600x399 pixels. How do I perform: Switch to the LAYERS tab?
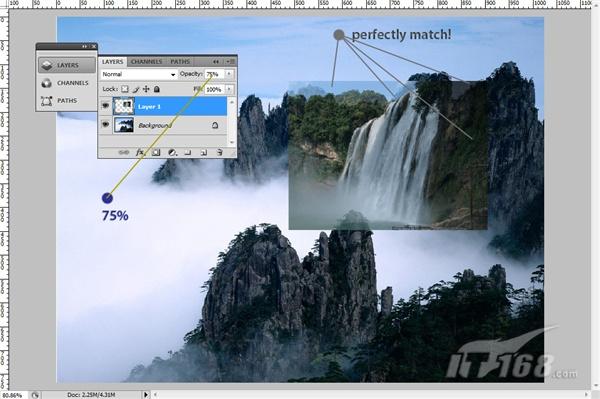click(x=112, y=62)
